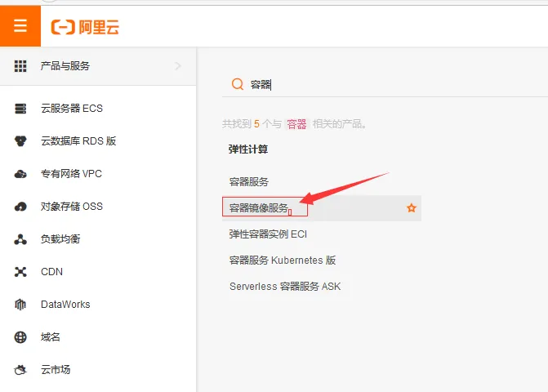Select 容器服务 search result

point(249,181)
